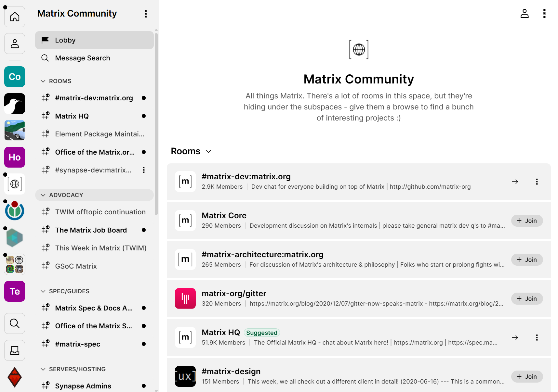Open the teal Co space
This screenshot has height=392, width=558.
[x=15, y=77]
